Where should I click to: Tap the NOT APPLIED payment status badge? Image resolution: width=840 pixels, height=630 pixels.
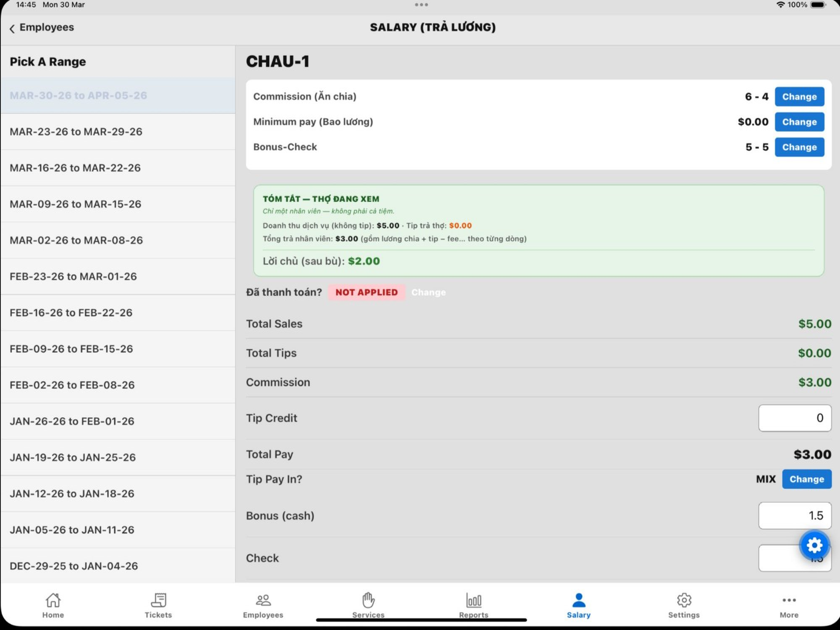coord(367,292)
